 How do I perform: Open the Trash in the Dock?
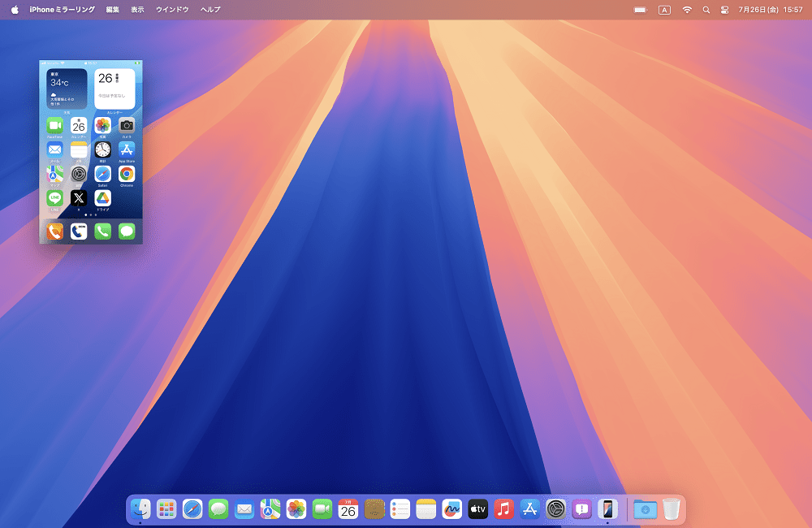click(672, 509)
